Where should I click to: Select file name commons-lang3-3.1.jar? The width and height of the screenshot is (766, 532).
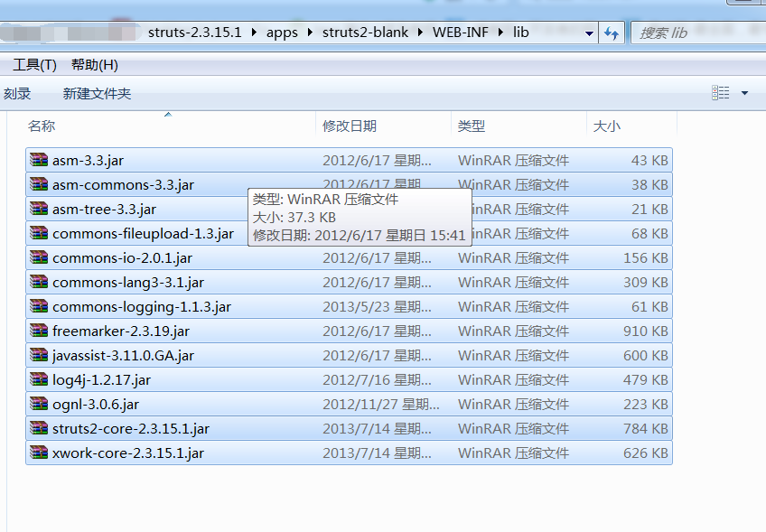pyautogui.click(x=128, y=283)
